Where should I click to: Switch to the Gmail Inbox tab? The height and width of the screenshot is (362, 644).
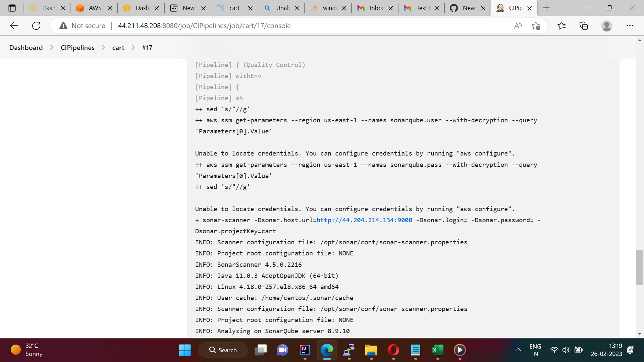pyautogui.click(x=373, y=8)
